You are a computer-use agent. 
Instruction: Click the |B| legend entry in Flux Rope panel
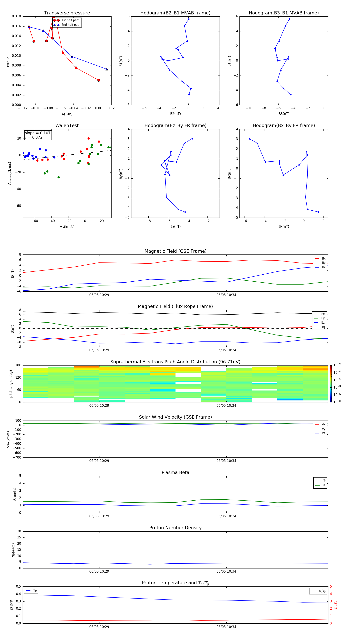click(x=320, y=327)
